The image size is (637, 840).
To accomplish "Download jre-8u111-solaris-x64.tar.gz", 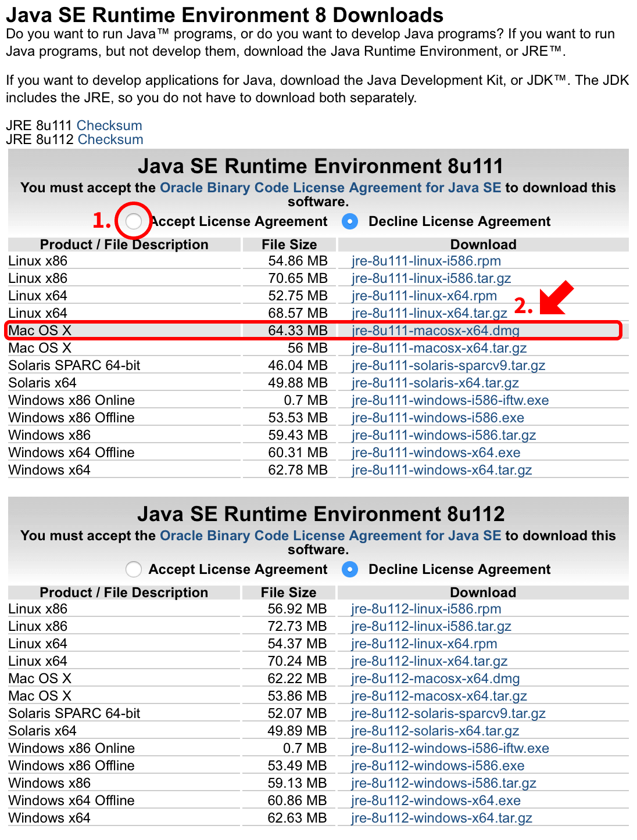I will point(435,383).
